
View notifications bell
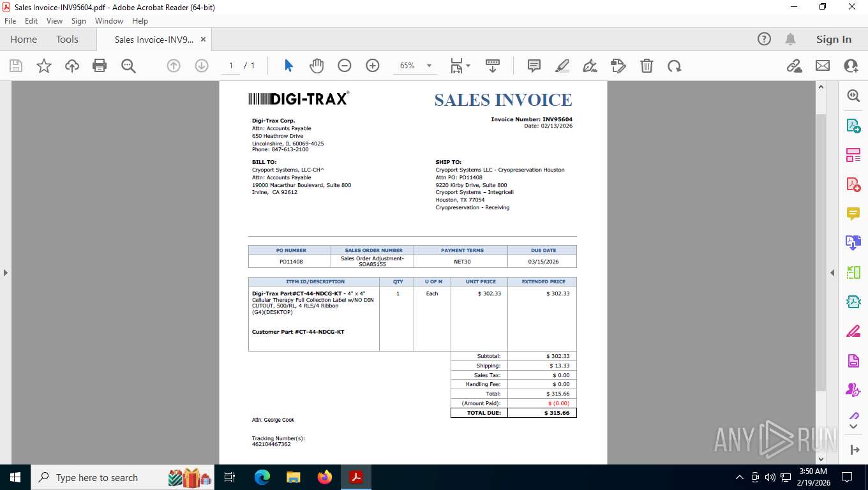[x=791, y=39]
